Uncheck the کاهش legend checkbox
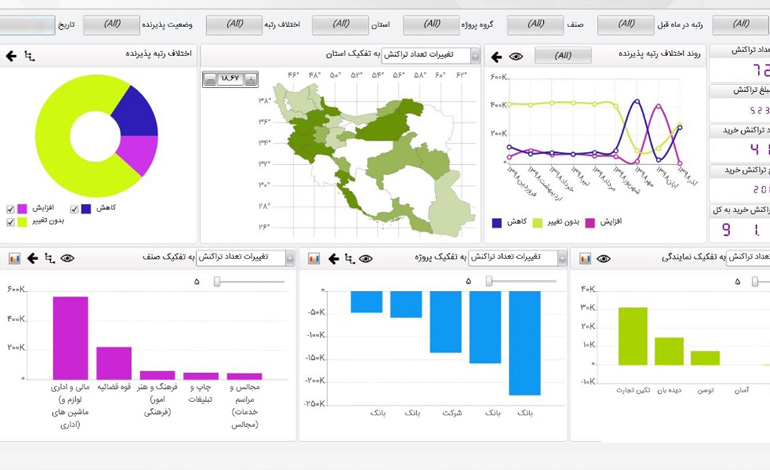Screen dimensions: 770x470 coord(74,208)
